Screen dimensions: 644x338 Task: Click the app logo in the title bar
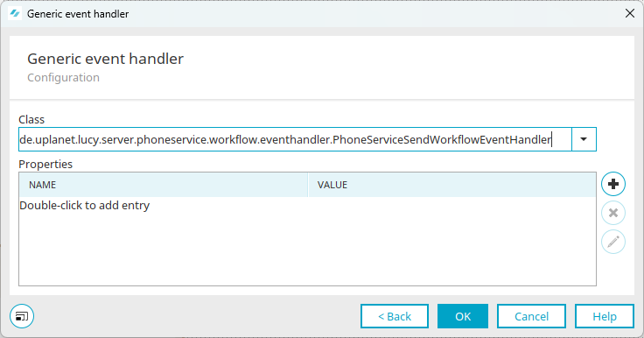pos(15,13)
